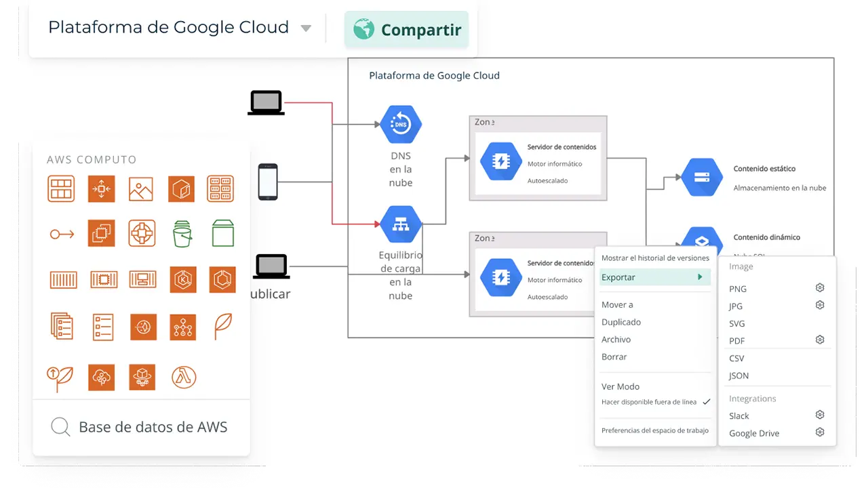Image resolution: width=868 pixels, height=488 pixels.
Task: Select the circle-with-arrow Elastic IP shape
Action: pyautogui.click(x=62, y=235)
